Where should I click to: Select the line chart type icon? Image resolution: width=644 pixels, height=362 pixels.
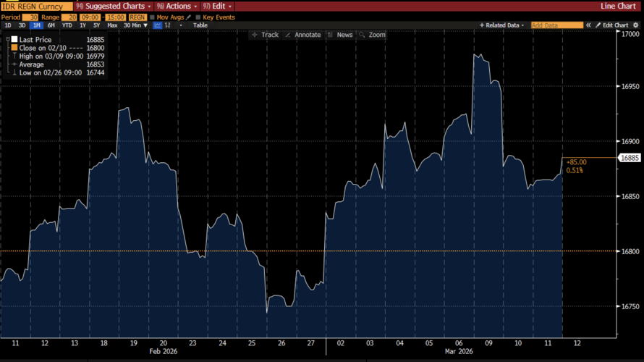tap(156, 25)
